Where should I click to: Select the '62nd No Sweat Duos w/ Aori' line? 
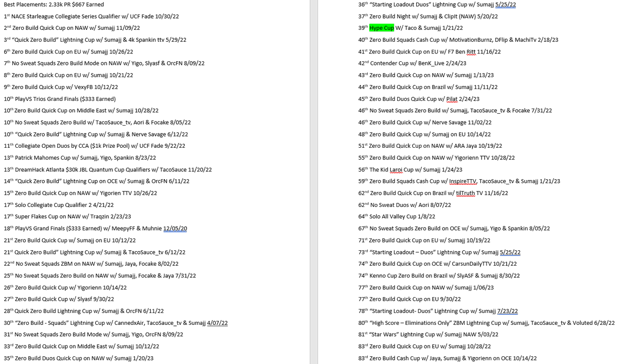404,205
